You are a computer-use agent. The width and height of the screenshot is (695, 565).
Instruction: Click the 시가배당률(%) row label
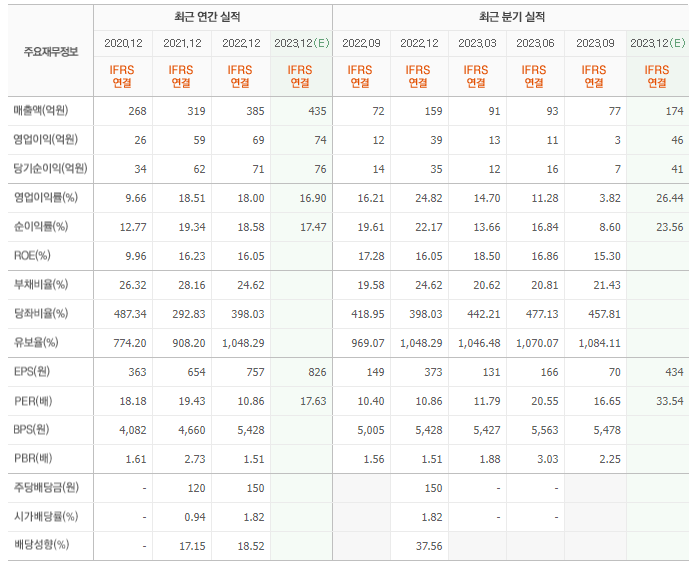pos(45,516)
